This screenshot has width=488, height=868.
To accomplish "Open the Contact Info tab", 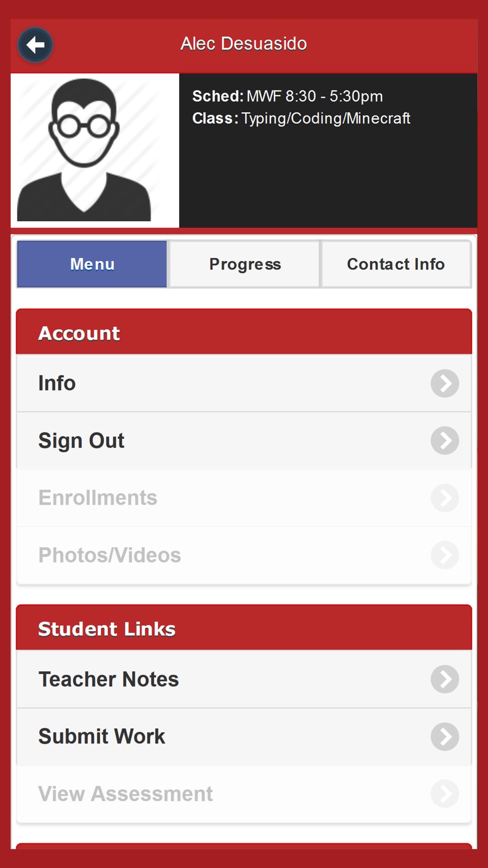I will 396,264.
